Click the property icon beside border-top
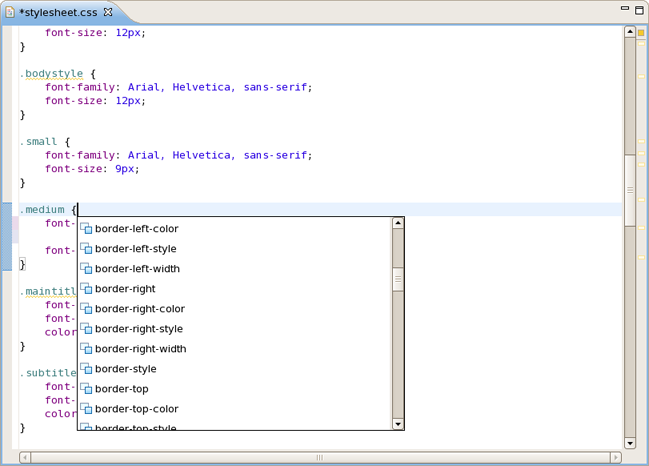649x466 pixels. pos(86,389)
